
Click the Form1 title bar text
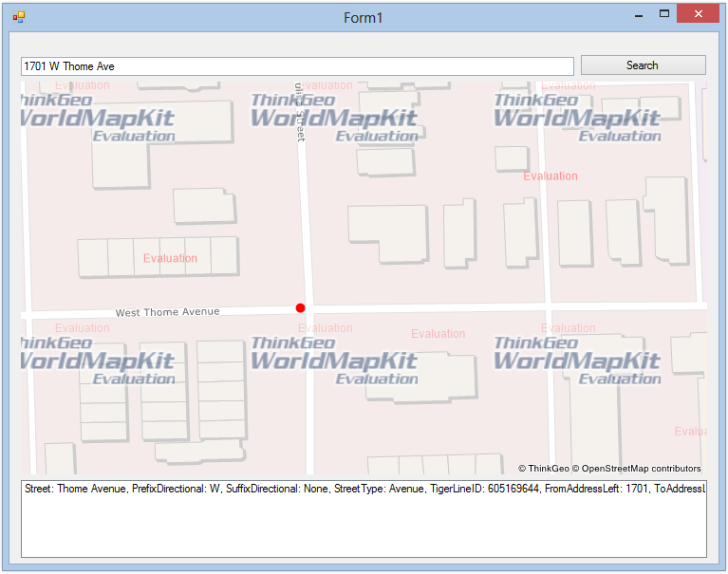click(x=364, y=18)
